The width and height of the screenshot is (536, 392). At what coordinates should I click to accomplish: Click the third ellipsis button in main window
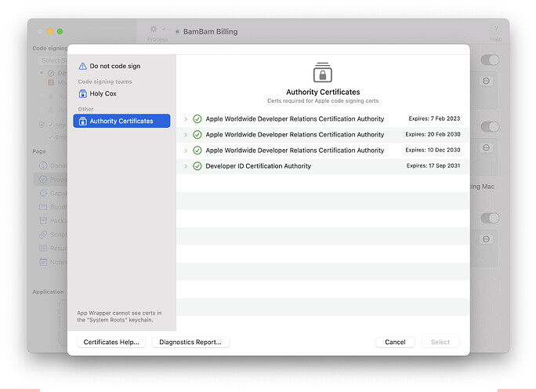pyautogui.click(x=486, y=239)
